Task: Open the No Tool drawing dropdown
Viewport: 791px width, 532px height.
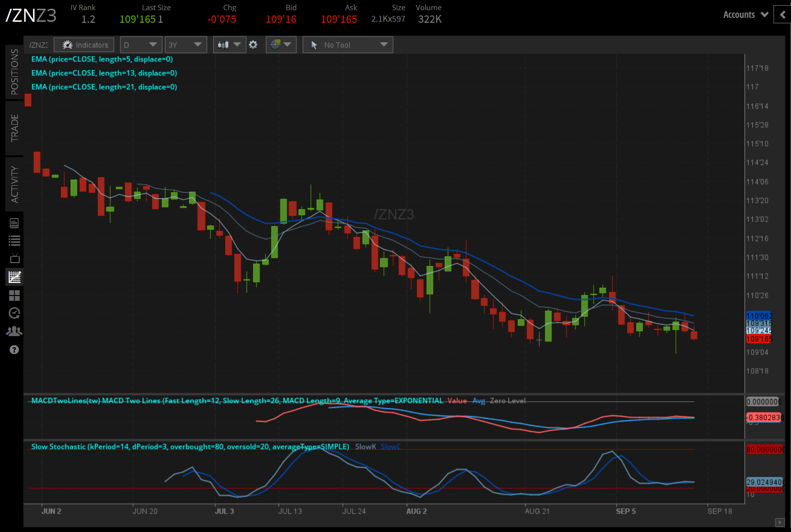Action: 348,44
